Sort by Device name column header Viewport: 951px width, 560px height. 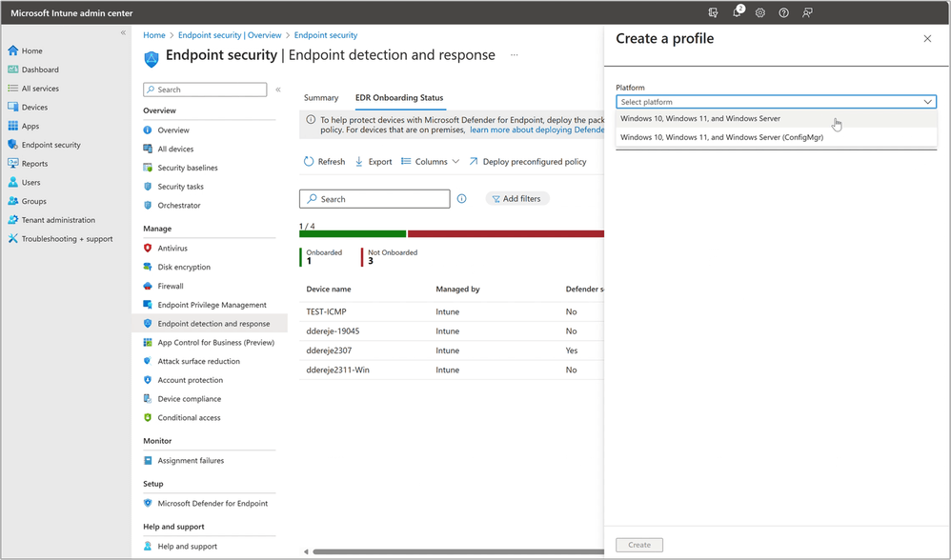click(x=328, y=290)
